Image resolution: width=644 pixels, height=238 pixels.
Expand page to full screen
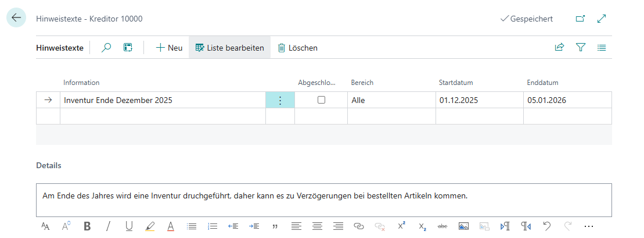point(602,19)
